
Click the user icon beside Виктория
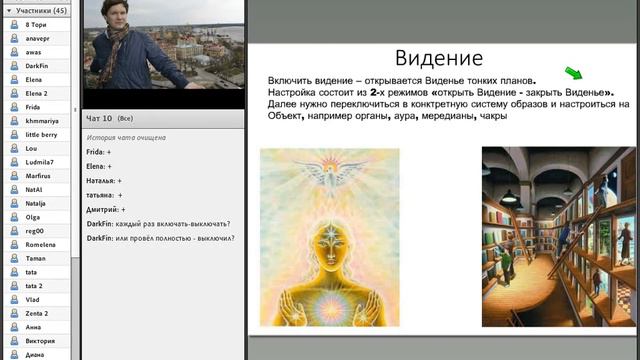pos(14,341)
